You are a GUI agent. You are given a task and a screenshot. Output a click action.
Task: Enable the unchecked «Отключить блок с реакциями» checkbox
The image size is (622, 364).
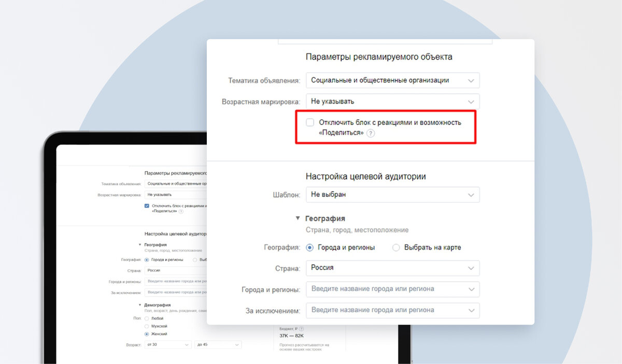tap(310, 122)
